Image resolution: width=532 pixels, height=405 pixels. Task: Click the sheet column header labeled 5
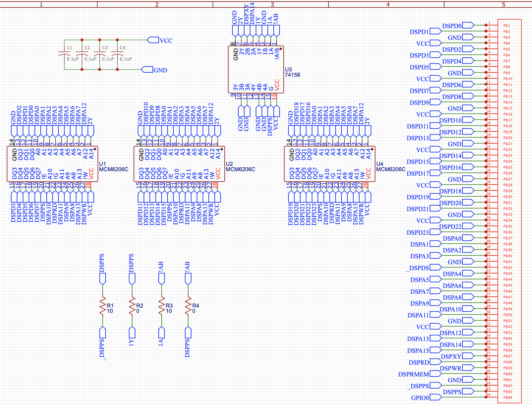[x=503, y=5]
